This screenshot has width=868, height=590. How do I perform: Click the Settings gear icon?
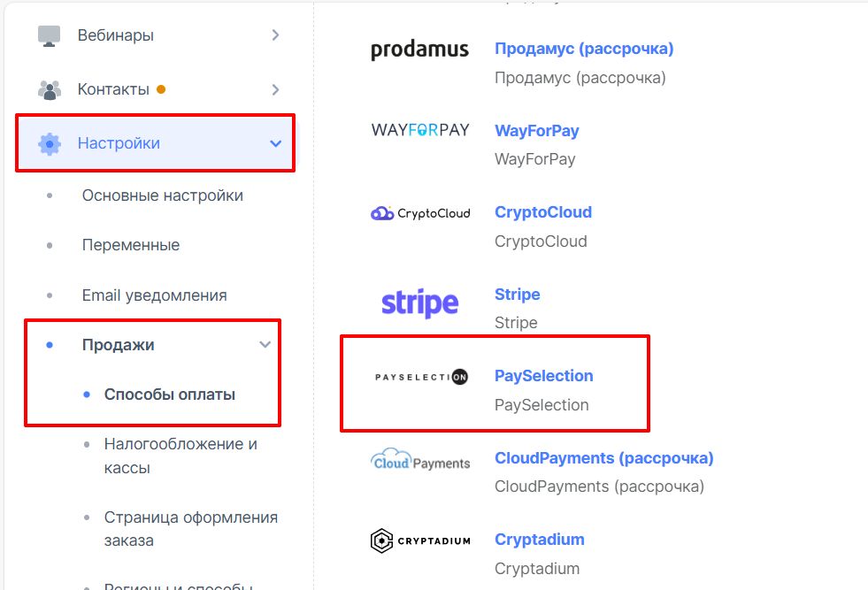tap(50, 144)
